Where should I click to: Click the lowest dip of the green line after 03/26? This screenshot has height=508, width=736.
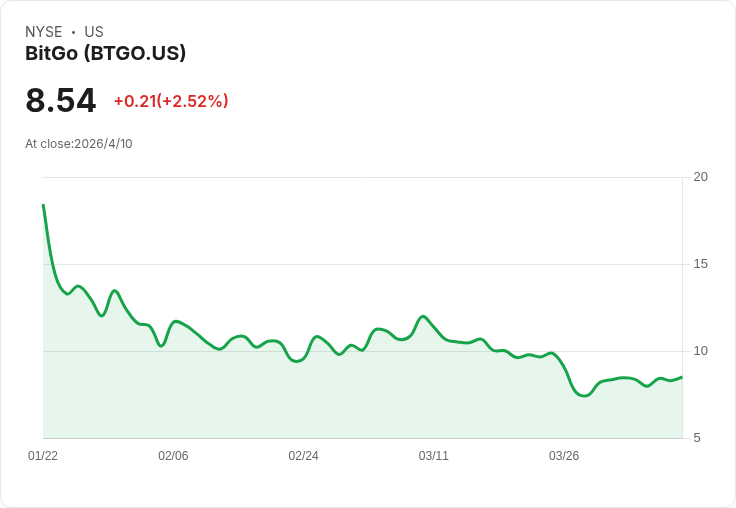(x=584, y=396)
